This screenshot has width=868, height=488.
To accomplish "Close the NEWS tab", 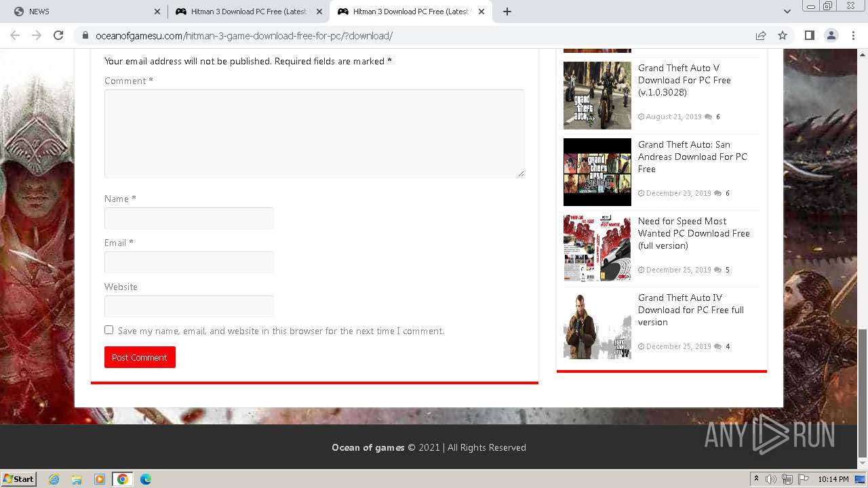I will [157, 12].
